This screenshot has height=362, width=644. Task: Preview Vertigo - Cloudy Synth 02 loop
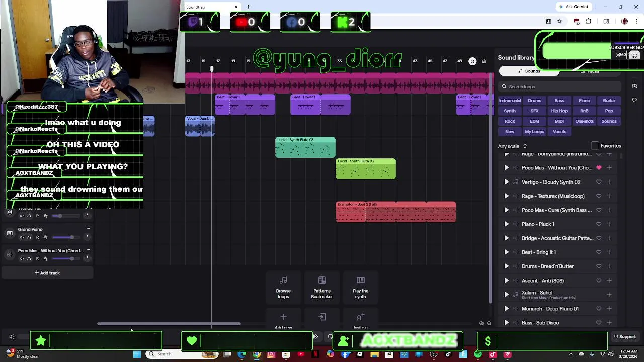(x=507, y=182)
